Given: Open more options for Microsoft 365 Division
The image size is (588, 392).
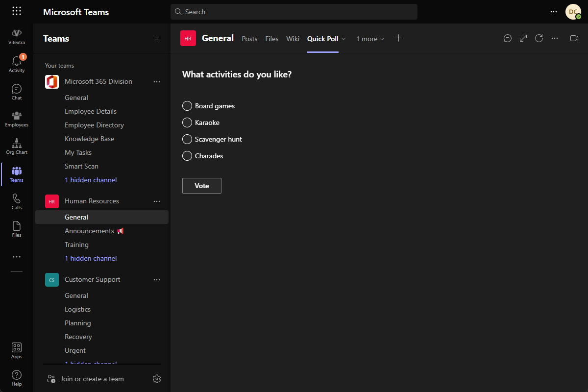Looking at the screenshot, I should click(157, 82).
